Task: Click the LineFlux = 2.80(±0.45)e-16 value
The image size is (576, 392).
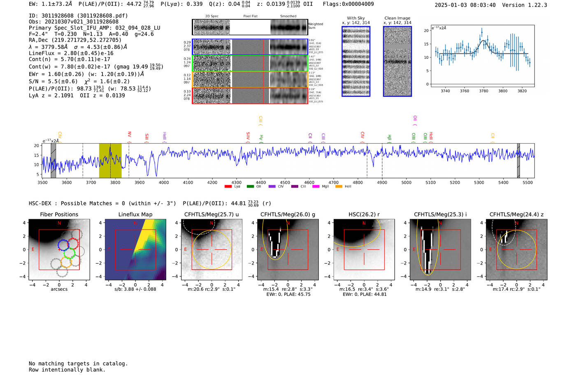Action: tap(71, 53)
